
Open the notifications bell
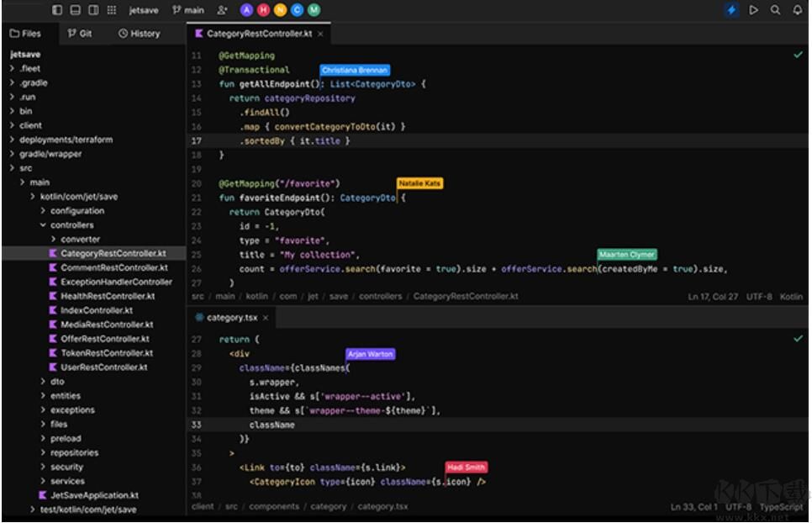[798, 10]
